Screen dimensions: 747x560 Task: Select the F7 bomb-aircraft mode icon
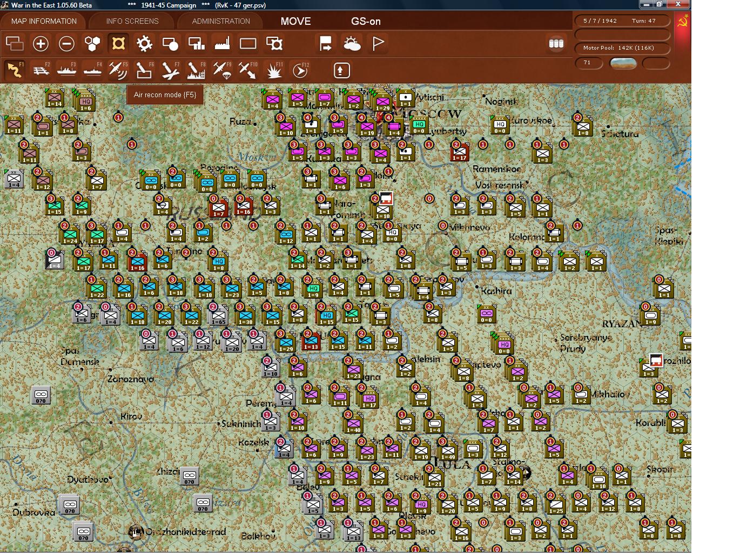tap(170, 70)
